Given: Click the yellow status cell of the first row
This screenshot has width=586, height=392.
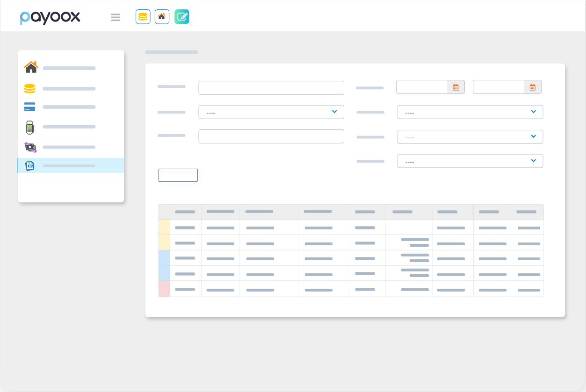Looking at the screenshot, I should tap(164, 228).
